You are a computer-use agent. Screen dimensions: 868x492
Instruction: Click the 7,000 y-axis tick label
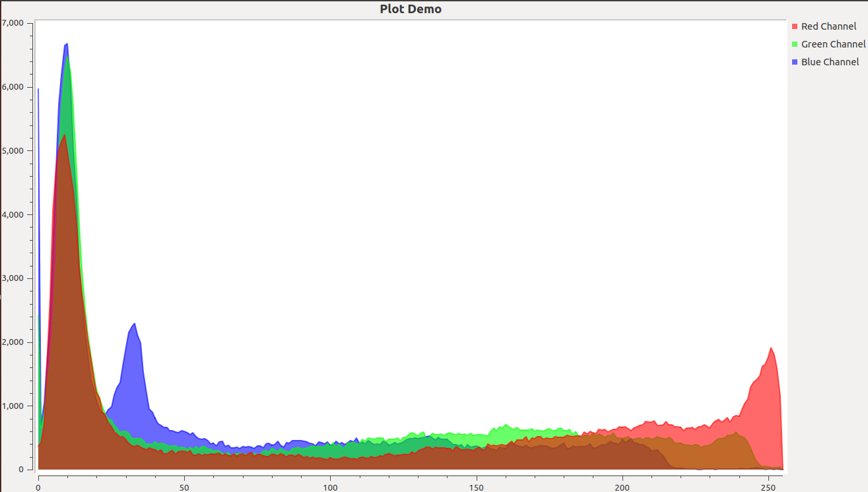click(x=12, y=22)
